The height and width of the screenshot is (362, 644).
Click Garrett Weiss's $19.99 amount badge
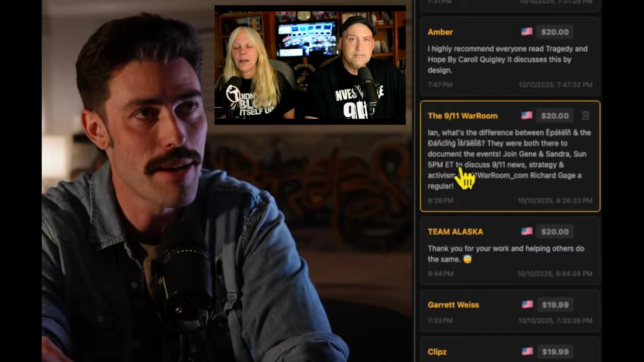pos(555,305)
